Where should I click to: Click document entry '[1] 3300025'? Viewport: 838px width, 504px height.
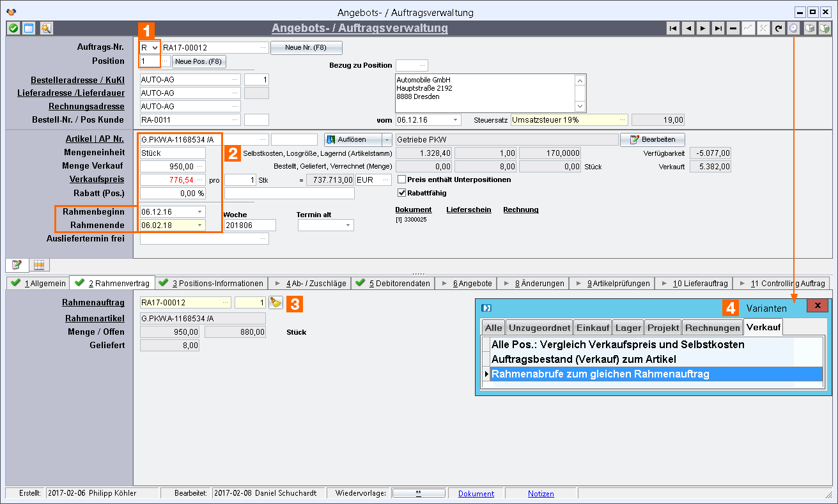coord(411,220)
